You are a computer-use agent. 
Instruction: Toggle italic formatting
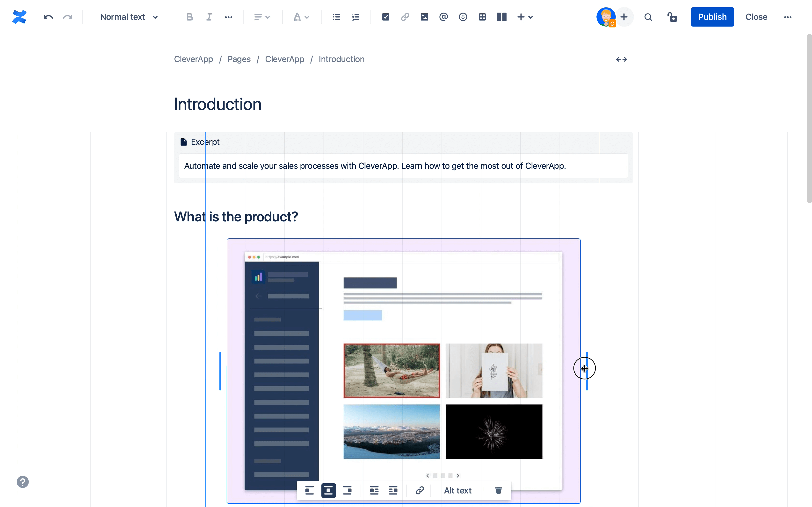click(x=209, y=17)
